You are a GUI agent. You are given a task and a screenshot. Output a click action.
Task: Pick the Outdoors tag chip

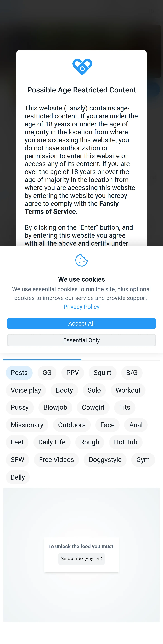click(x=72, y=425)
